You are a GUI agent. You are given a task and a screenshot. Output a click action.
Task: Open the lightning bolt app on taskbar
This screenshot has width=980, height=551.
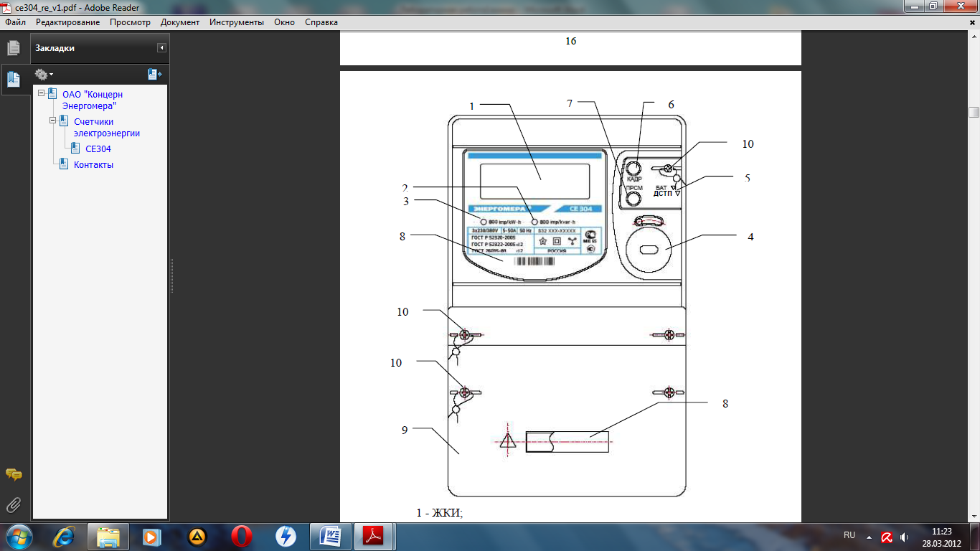(x=286, y=536)
